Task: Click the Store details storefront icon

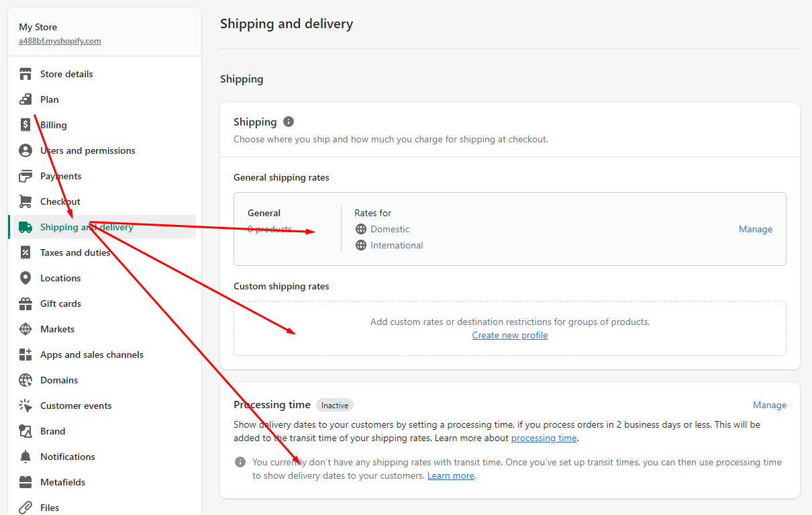Action: click(x=26, y=74)
